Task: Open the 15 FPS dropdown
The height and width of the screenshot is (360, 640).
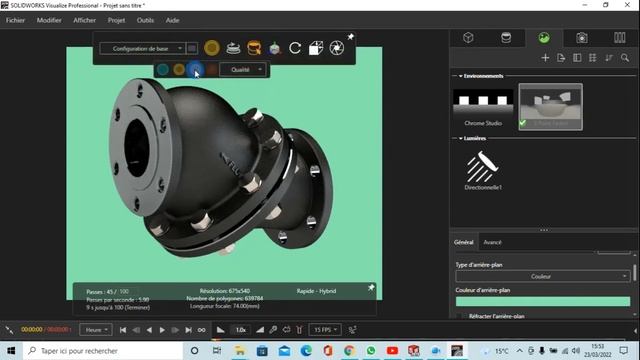Action: (x=325, y=330)
